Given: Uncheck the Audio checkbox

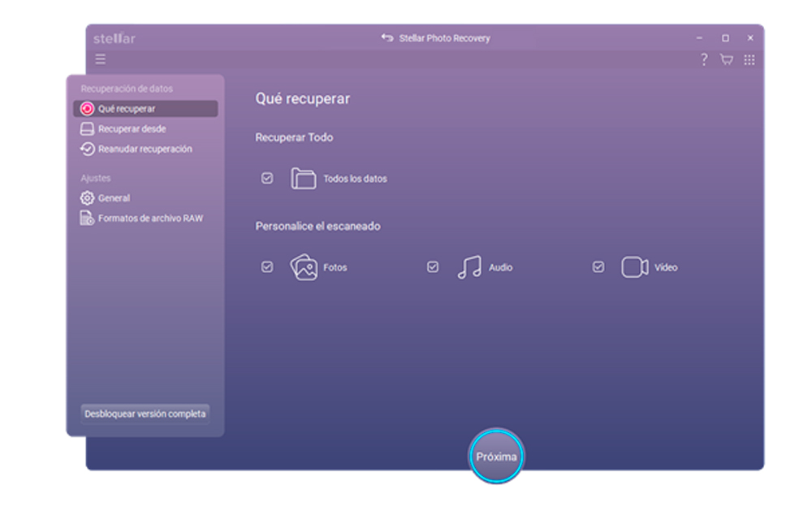Looking at the screenshot, I should point(433,267).
